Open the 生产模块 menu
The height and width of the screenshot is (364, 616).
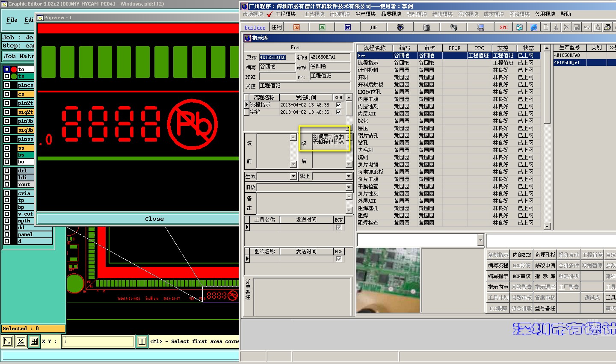pyautogui.click(x=365, y=14)
